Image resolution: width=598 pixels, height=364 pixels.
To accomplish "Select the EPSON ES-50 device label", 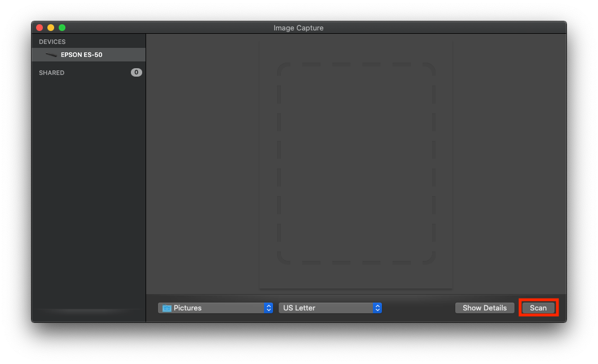I will (x=81, y=55).
